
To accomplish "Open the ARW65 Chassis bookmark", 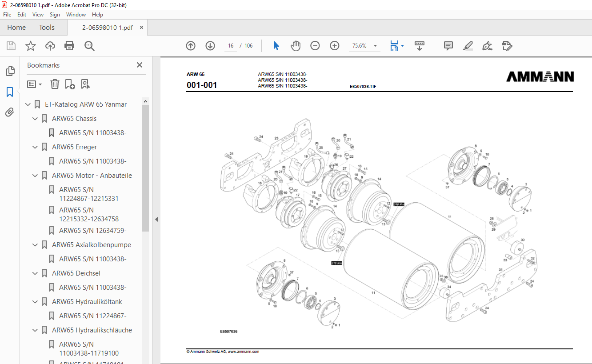I will [x=74, y=119].
